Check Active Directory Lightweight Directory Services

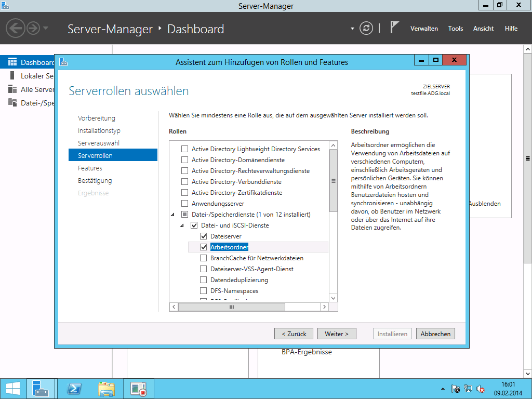(184, 149)
